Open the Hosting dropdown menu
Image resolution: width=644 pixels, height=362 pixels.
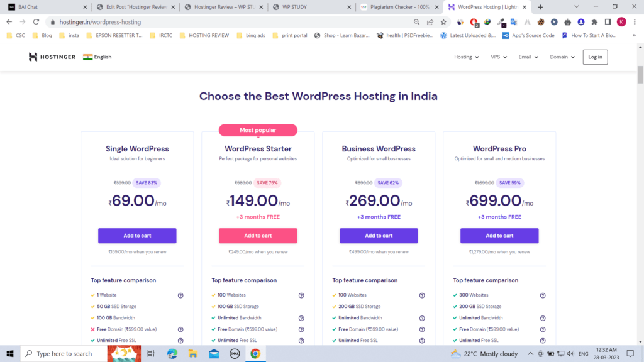click(465, 57)
